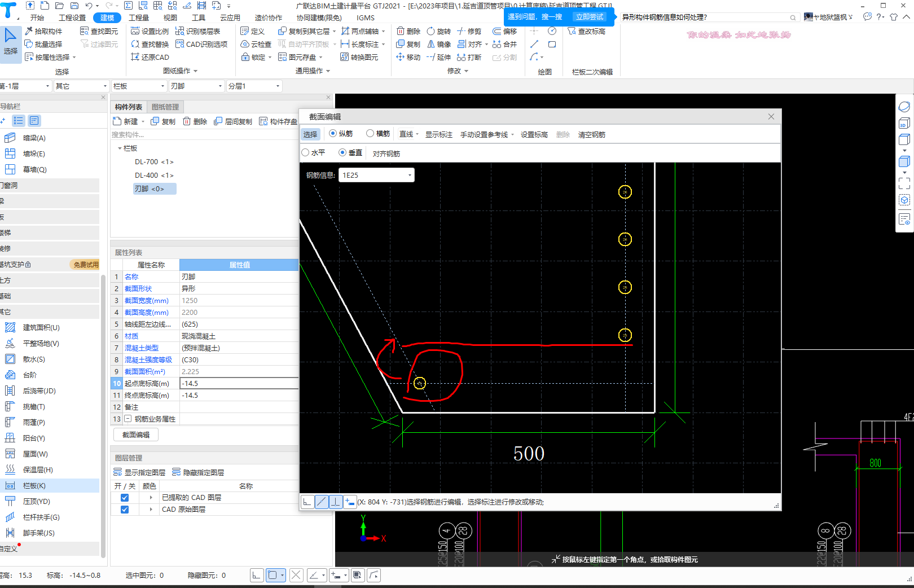Click 删除 in the modify ribbon
This screenshot has height=588, width=914.
(x=408, y=31)
